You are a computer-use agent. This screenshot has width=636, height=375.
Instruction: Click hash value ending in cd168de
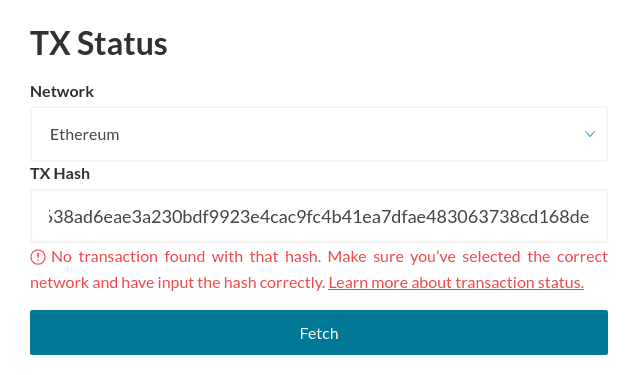(319, 217)
